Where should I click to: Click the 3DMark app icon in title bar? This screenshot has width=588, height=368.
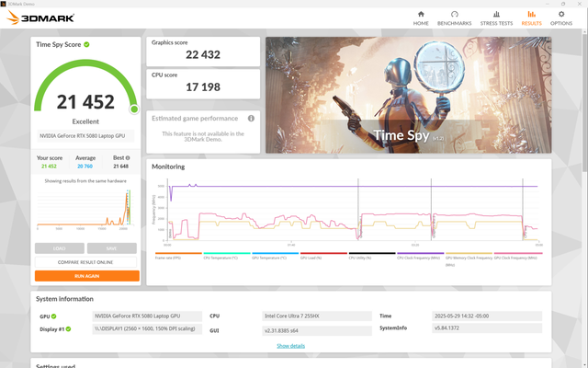click(4, 4)
